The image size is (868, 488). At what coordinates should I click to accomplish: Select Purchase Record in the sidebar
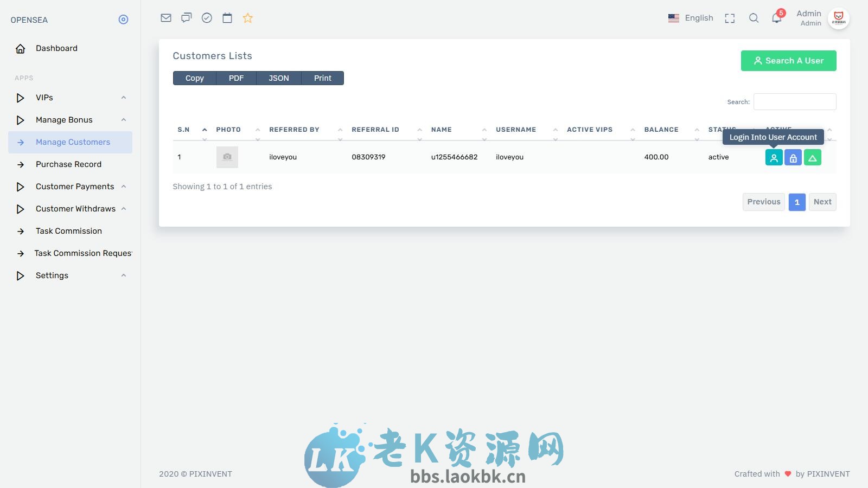[x=68, y=164]
